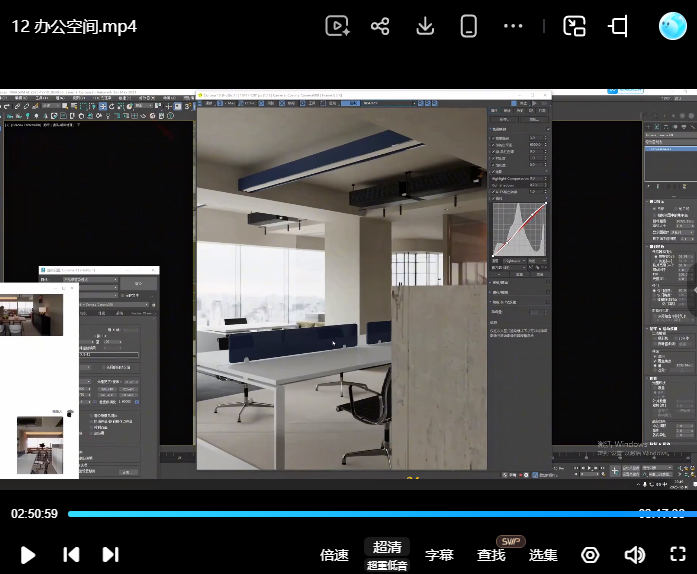Image resolution: width=697 pixels, height=574 pixels.
Task: Switch to picture-in-picture mini window
Action: pyautogui.click(x=574, y=26)
